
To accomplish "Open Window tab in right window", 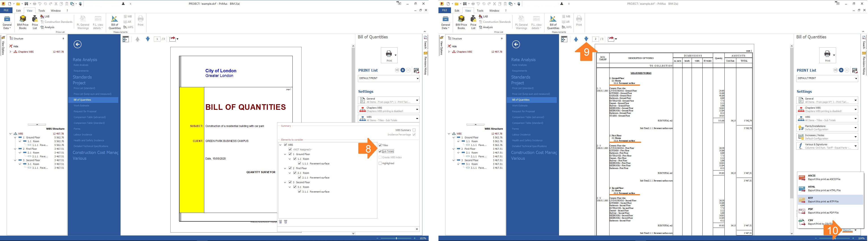I will click(x=494, y=10).
